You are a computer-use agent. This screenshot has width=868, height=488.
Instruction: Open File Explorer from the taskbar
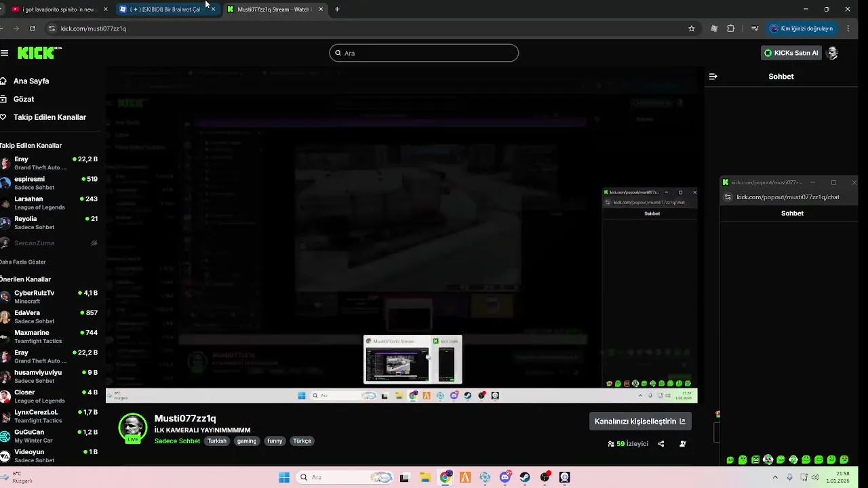(x=425, y=477)
